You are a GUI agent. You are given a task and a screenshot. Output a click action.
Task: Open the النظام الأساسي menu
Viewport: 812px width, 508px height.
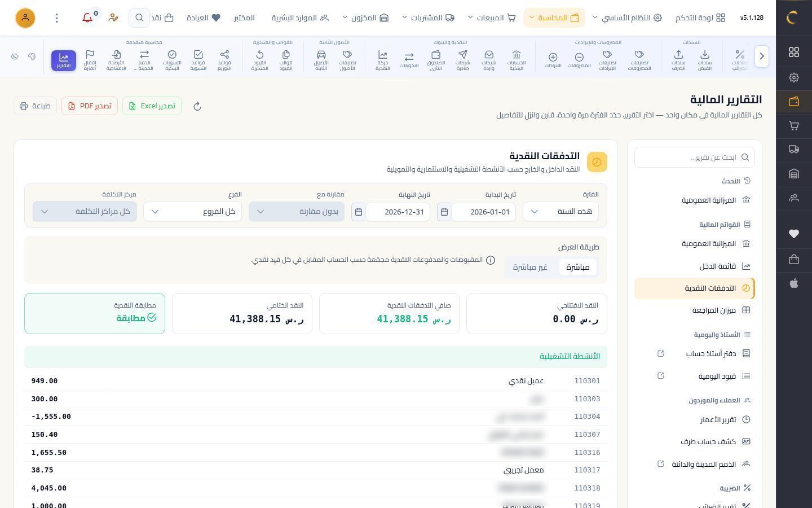pyautogui.click(x=627, y=18)
